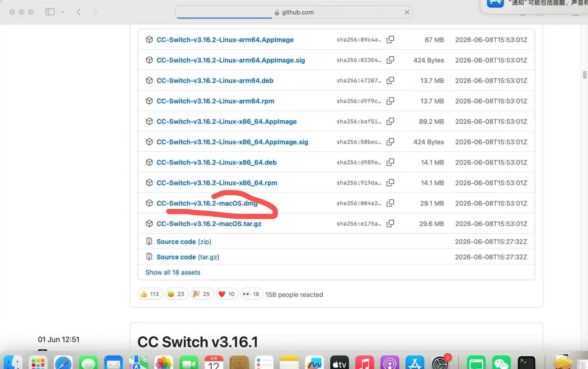The height and width of the screenshot is (369, 588).
Task: Copy the sha256 of macOS.tar.gz
Action: point(390,223)
